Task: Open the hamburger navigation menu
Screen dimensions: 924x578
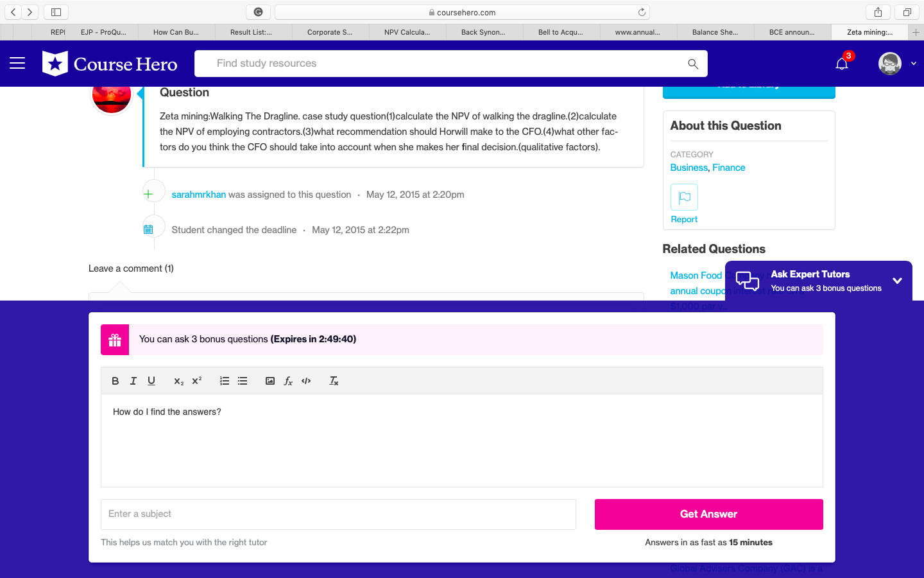Action: click(x=17, y=63)
